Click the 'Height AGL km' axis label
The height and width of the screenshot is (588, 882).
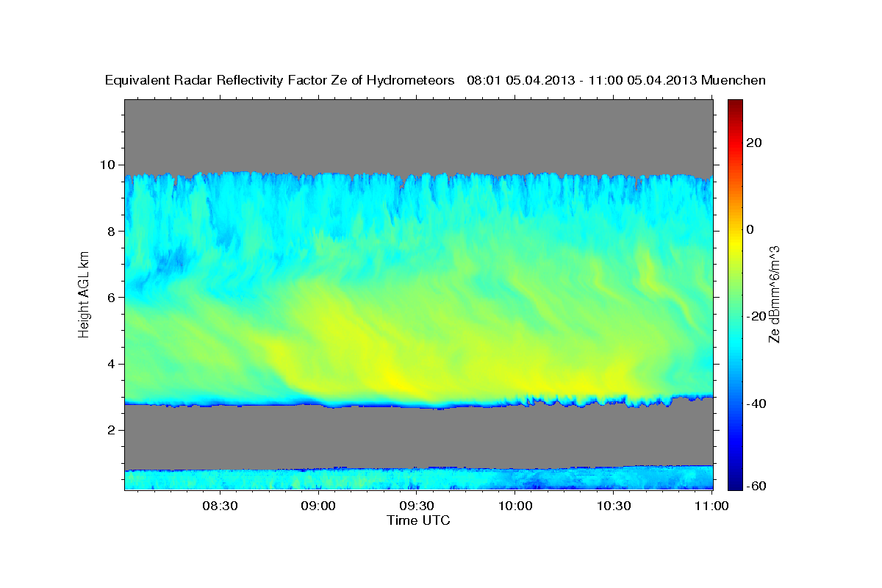[x=85, y=293]
